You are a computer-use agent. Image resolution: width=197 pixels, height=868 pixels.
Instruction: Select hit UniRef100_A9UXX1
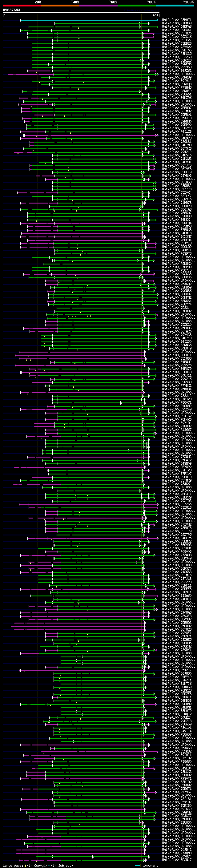(177, 30)
